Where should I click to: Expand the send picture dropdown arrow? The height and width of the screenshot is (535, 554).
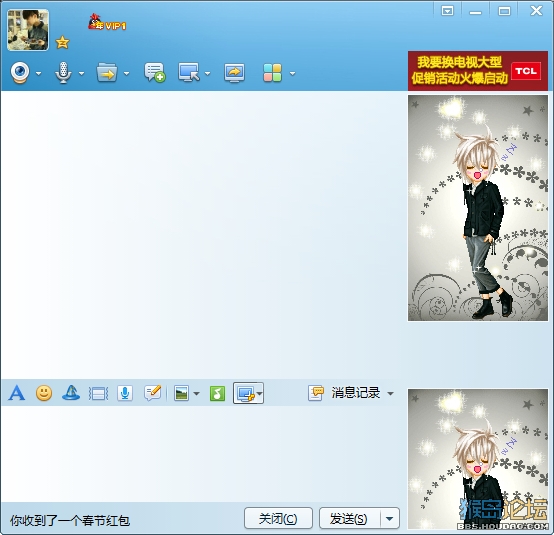click(196, 393)
